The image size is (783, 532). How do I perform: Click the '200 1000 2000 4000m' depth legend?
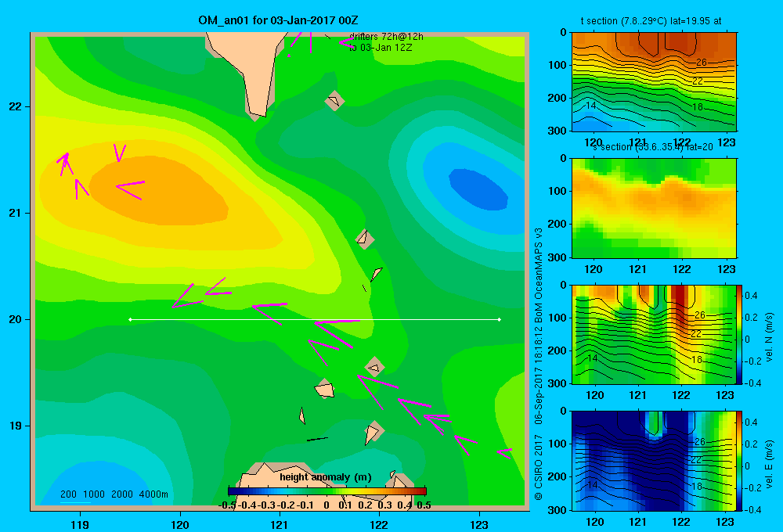pos(114,494)
